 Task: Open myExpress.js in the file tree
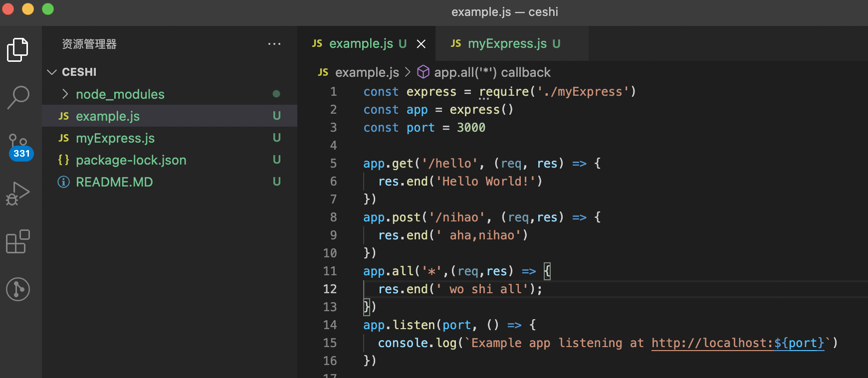(x=170, y=138)
